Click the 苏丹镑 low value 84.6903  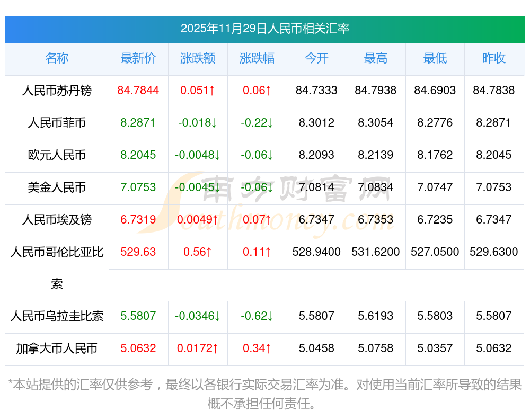[x=435, y=90]
